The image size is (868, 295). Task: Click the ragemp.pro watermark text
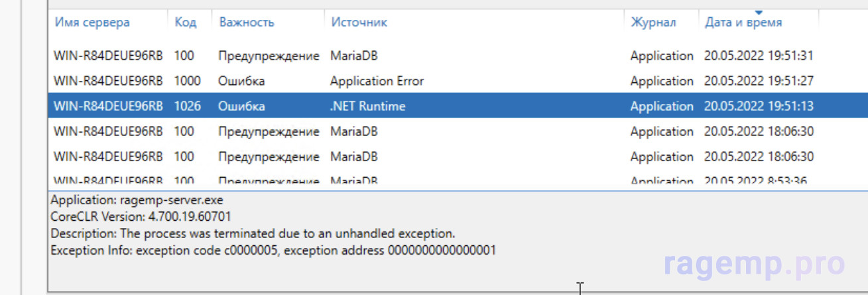pyautogui.click(x=755, y=265)
